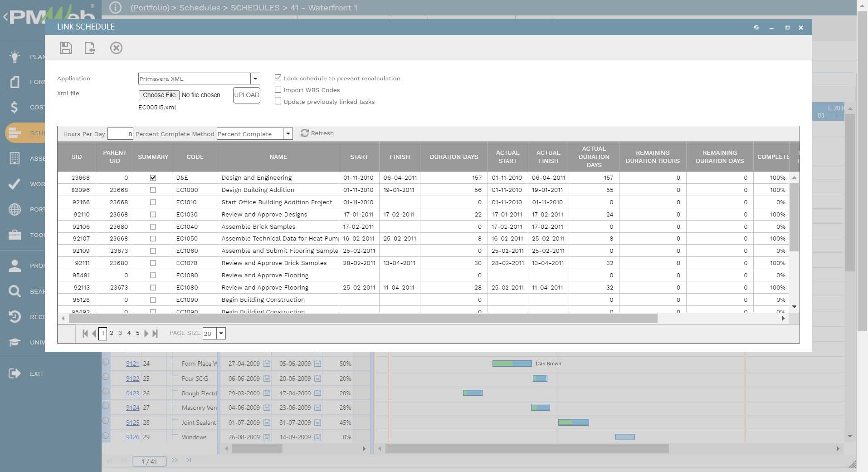Click the Choose File button
The width and height of the screenshot is (868, 472).
pyautogui.click(x=159, y=95)
